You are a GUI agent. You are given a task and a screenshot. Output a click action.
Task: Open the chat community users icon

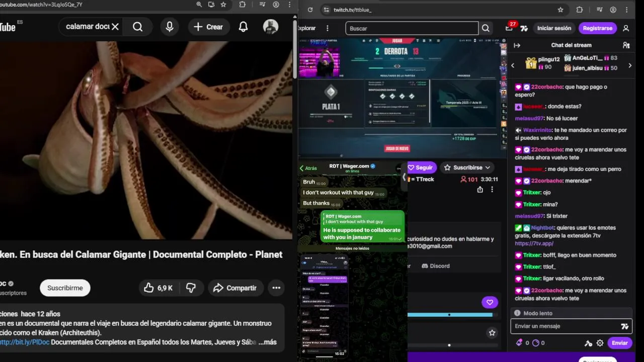tap(626, 45)
